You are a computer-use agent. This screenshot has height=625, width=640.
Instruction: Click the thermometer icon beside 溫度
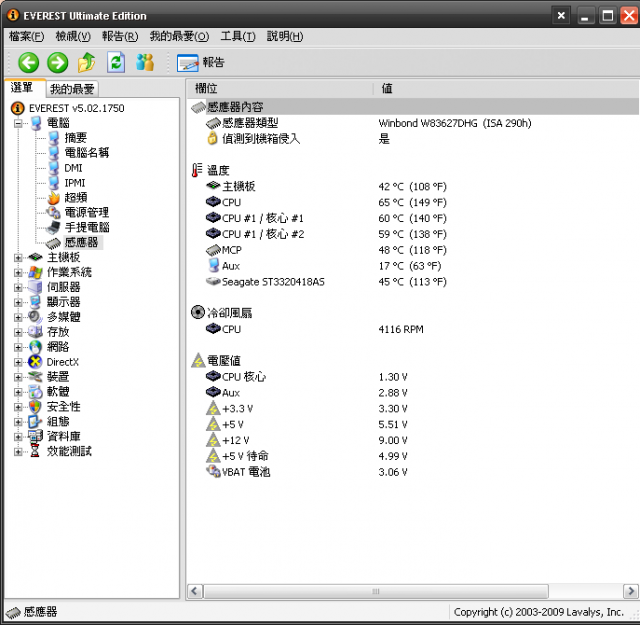pyautogui.click(x=198, y=170)
